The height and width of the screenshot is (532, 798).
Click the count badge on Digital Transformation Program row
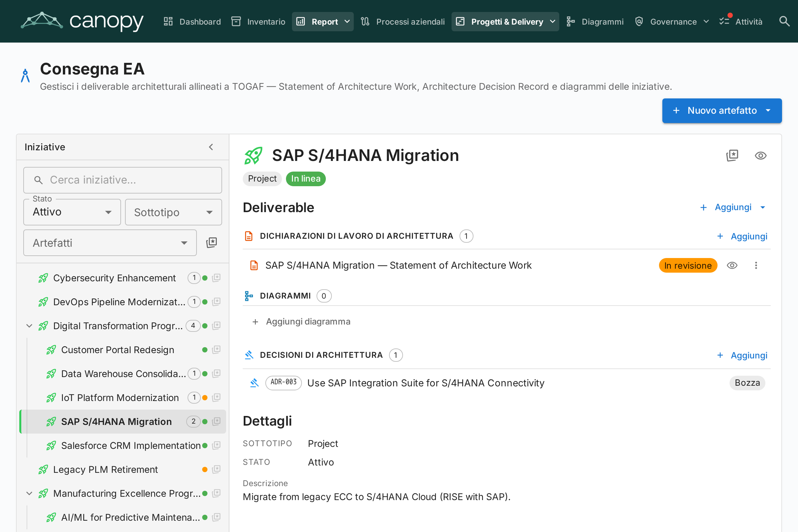pyautogui.click(x=193, y=326)
